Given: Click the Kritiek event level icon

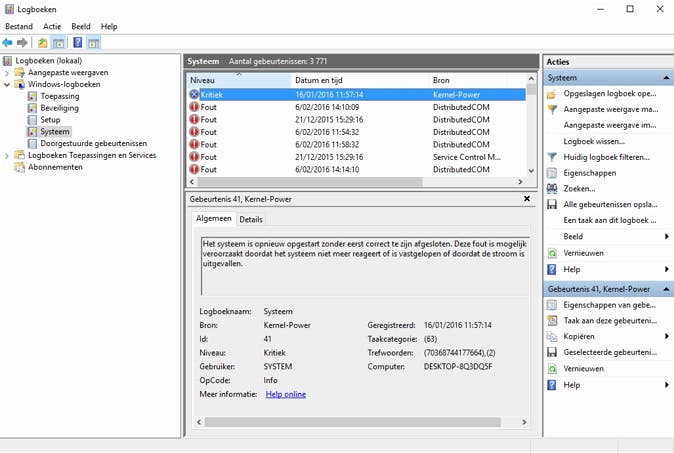Looking at the screenshot, I should (x=194, y=95).
